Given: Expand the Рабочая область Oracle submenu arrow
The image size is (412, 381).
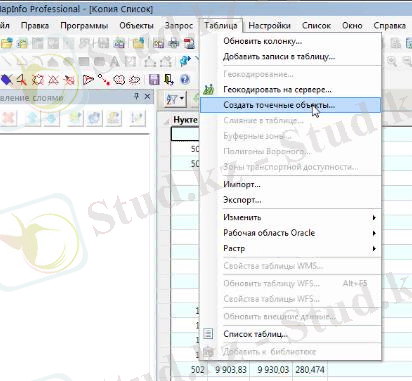Looking at the screenshot, I should pos(374,233).
